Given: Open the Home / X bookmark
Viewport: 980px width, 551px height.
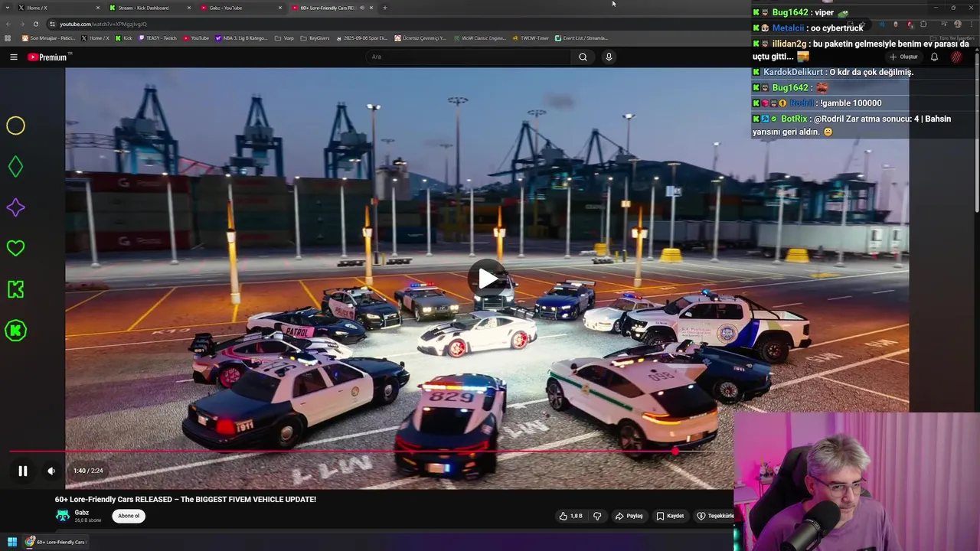Looking at the screenshot, I should coord(96,38).
